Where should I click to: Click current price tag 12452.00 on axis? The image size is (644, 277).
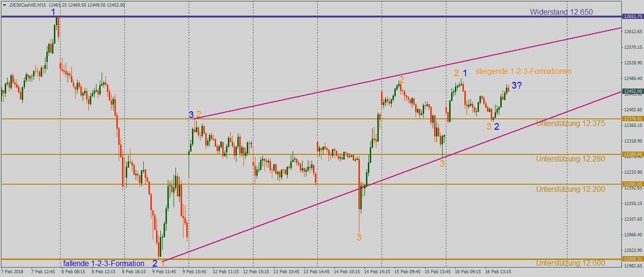(x=633, y=91)
